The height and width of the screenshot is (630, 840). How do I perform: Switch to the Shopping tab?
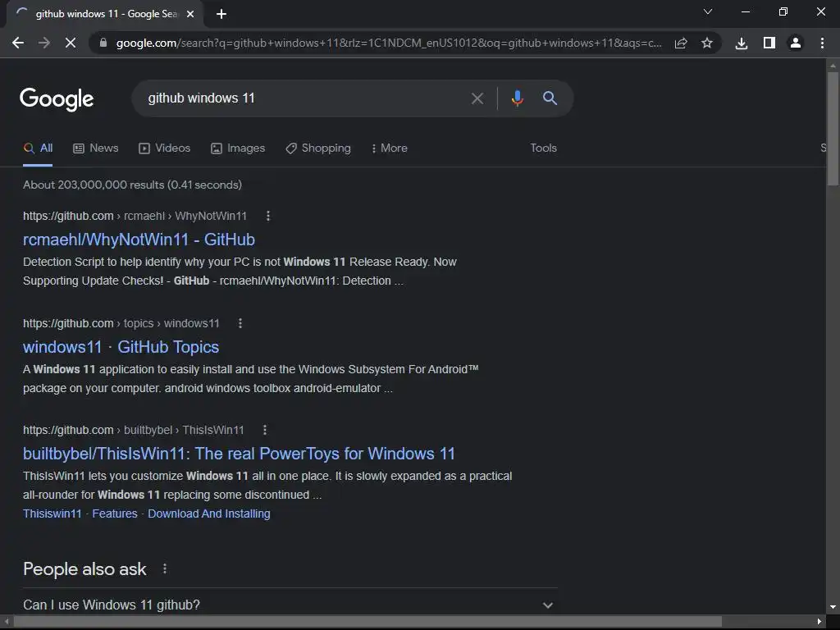pos(318,148)
